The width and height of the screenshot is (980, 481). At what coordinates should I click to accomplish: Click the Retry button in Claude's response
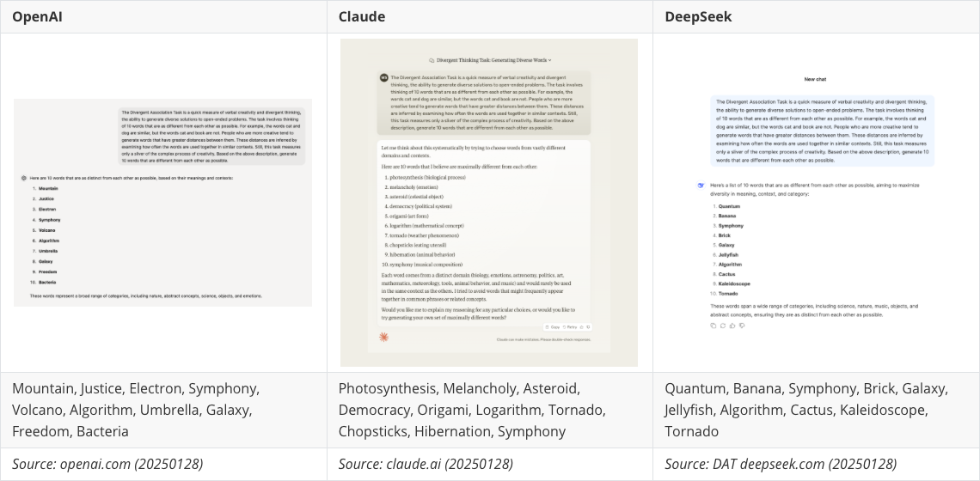(568, 327)
